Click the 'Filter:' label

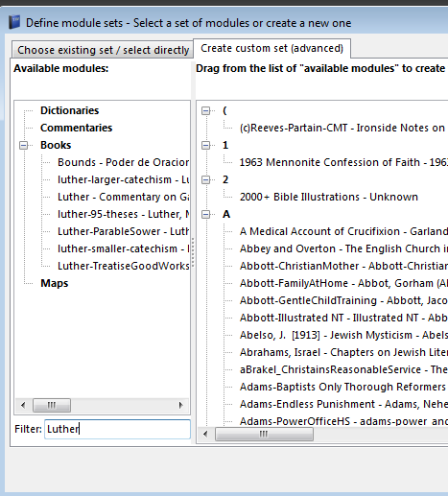[x=28, y=429]
